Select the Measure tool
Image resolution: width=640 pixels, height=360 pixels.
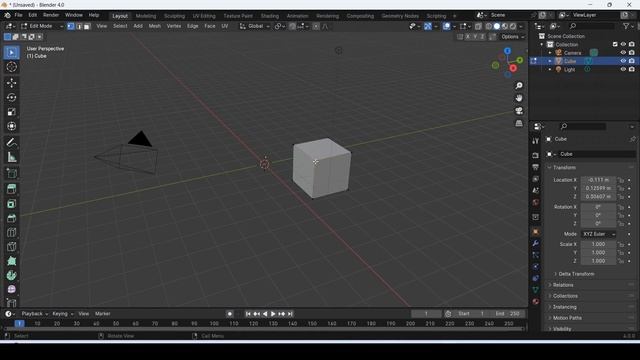[11, 157]
